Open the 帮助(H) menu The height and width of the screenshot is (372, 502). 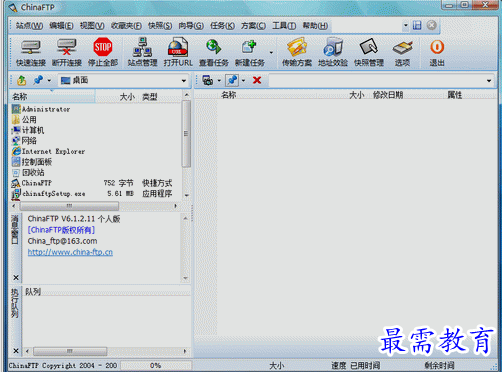(315, 26)
